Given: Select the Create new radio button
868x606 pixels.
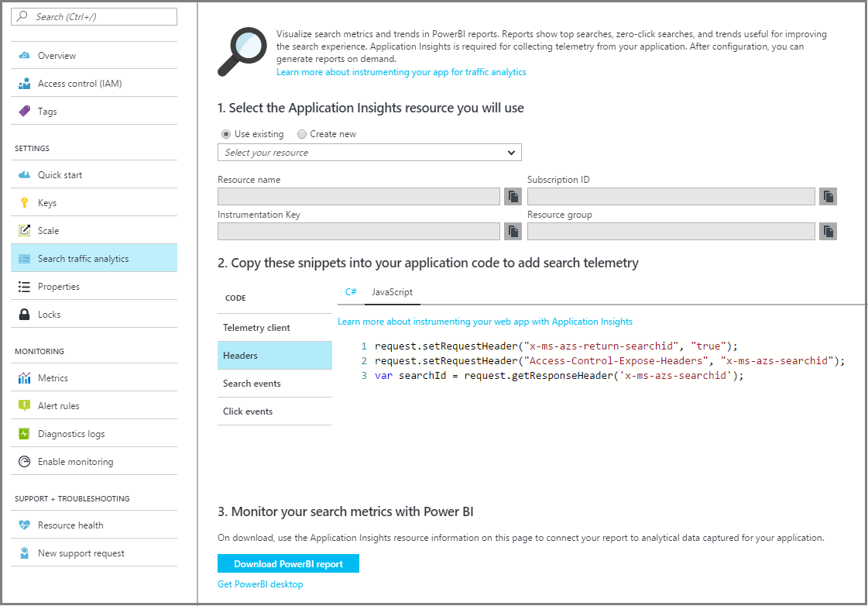Looking at the screenshot, I should 302,134.
